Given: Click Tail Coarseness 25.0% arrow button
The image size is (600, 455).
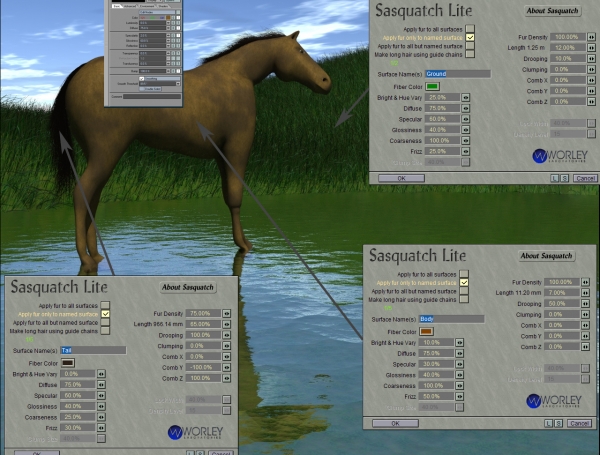Looking at the screenshot, I should point(101,417).
